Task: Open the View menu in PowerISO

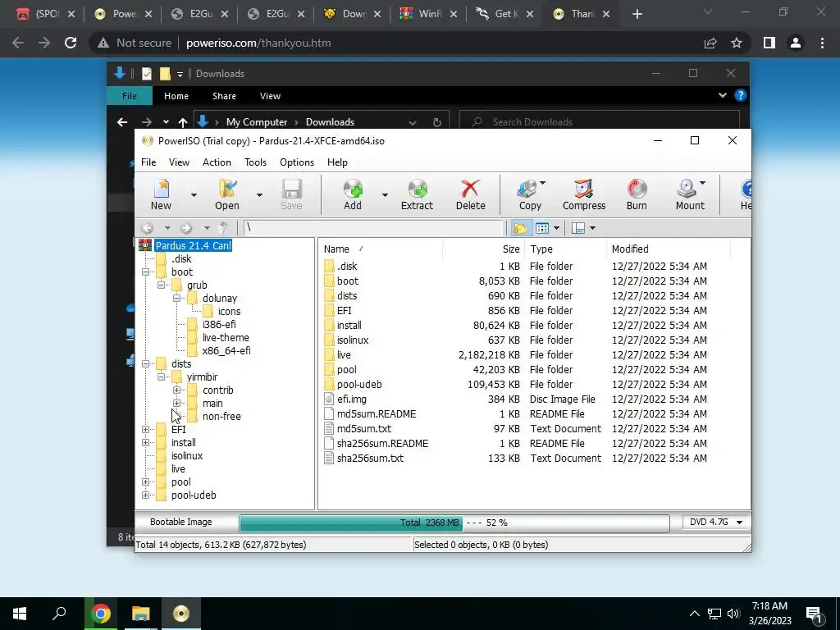Action: 179,162
